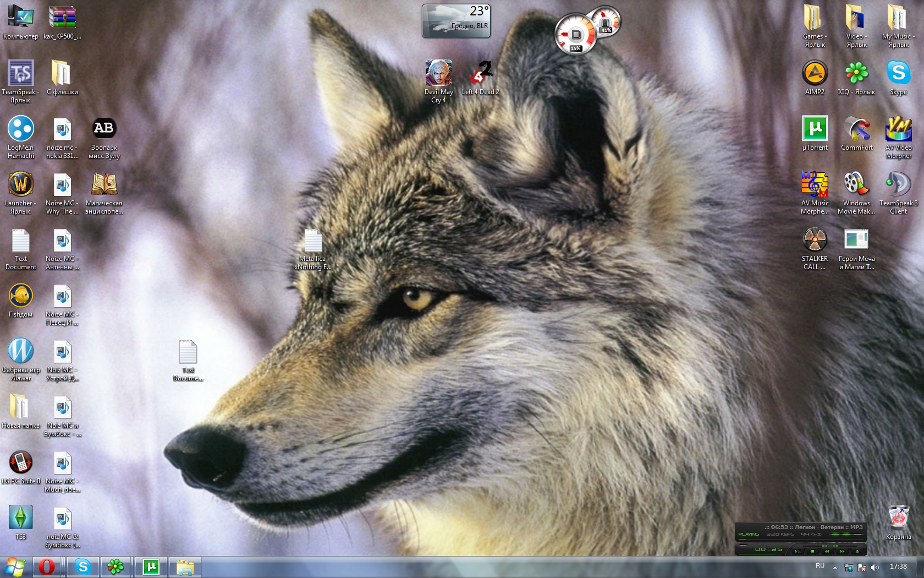Launch µTorrent from the desktop

point(815,129)
